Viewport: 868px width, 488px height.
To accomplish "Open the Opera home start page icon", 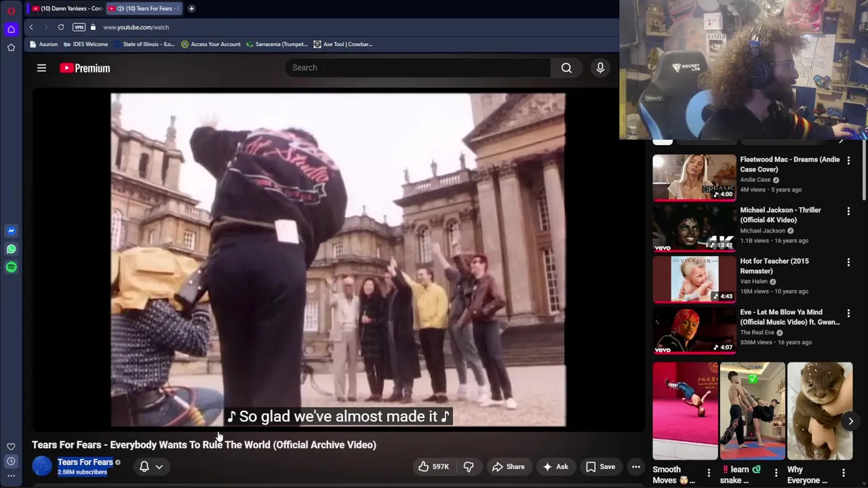I will [11, 29].
